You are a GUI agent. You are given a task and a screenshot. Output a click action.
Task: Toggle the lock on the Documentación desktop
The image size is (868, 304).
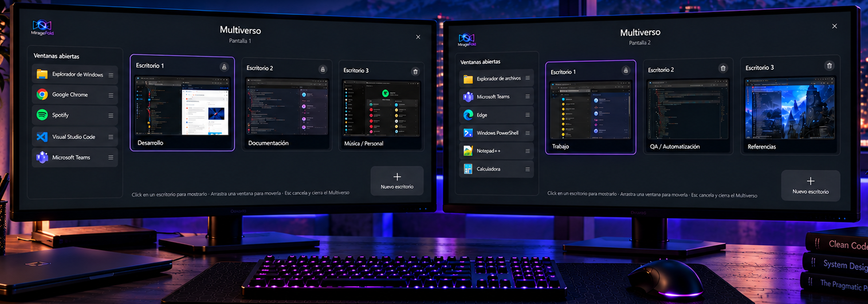click(x=323, y=69)
